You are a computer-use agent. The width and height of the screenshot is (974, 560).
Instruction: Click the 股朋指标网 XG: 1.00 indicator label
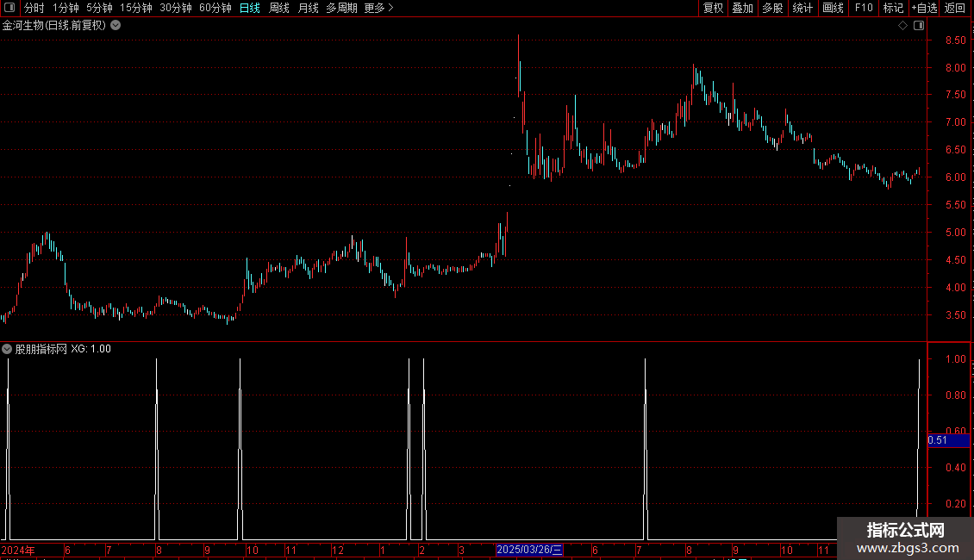[x=63, y=349]
